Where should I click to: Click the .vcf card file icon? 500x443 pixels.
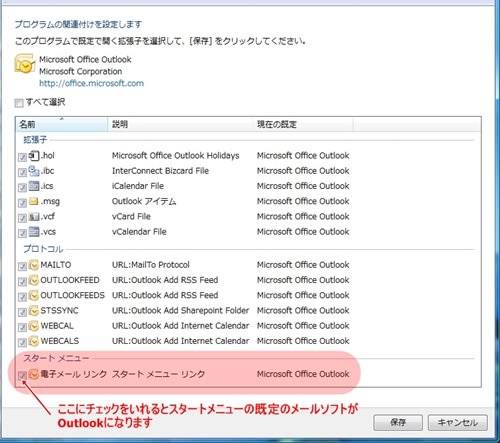click(x=34, y=217)
